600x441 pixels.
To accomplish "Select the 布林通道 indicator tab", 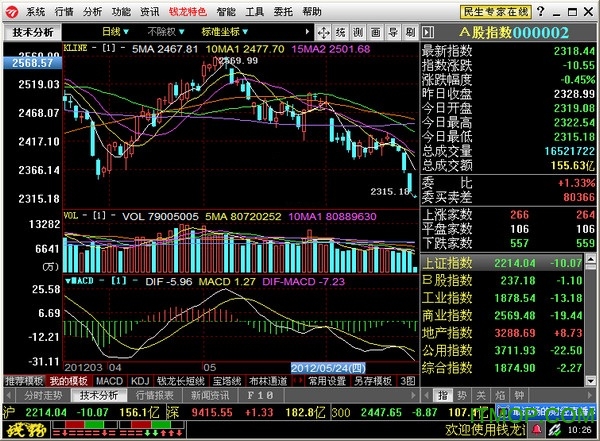I will click(x=265, y=381).
